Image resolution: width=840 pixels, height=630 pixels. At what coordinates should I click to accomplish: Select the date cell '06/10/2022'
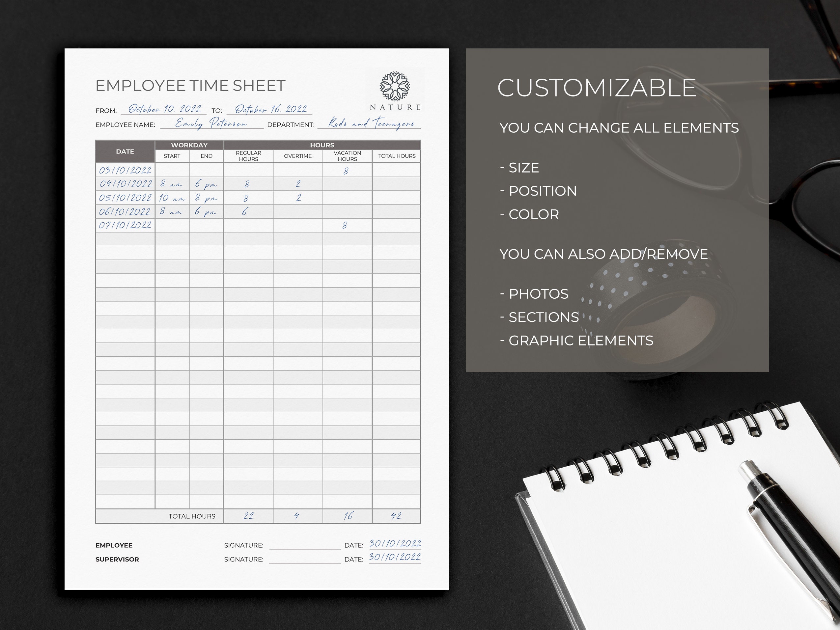(125, 211)
